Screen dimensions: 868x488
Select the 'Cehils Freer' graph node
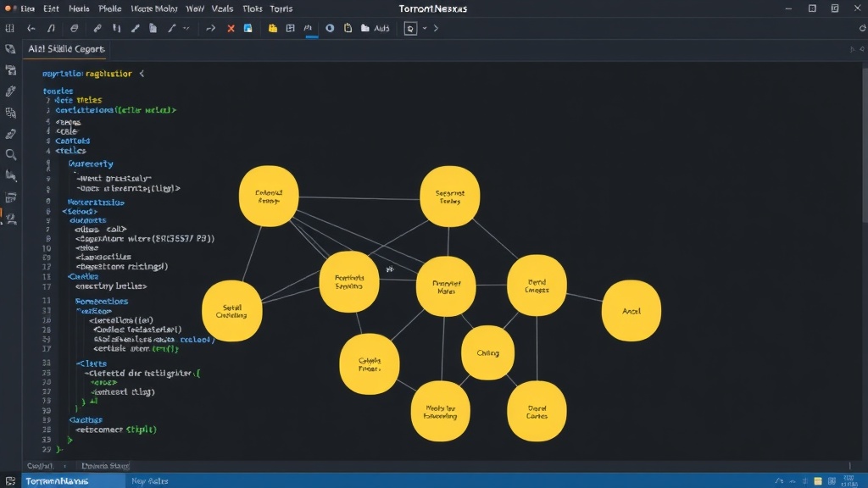(370, 364)
